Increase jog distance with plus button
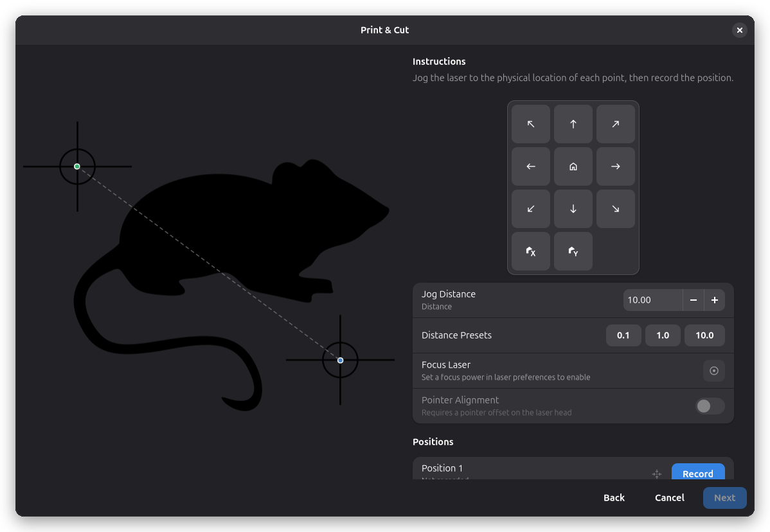The height and width of the screenshot is (532, 770). 715,300
